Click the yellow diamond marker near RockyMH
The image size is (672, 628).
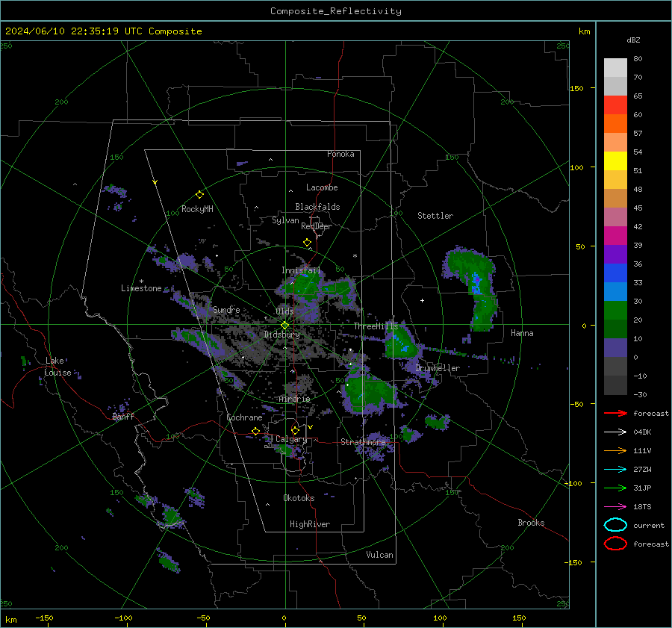(199, 195)
